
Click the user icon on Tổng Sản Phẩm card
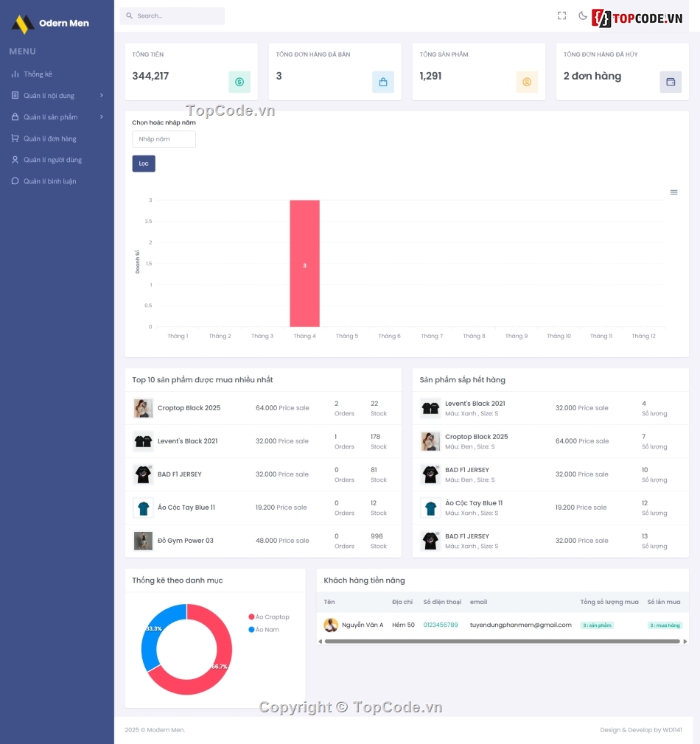(x=527, y=82)
